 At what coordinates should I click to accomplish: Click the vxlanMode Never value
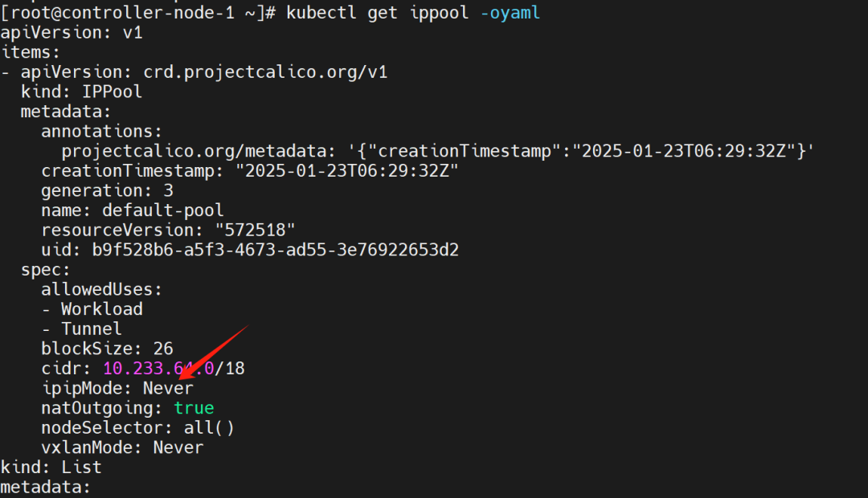178,447
